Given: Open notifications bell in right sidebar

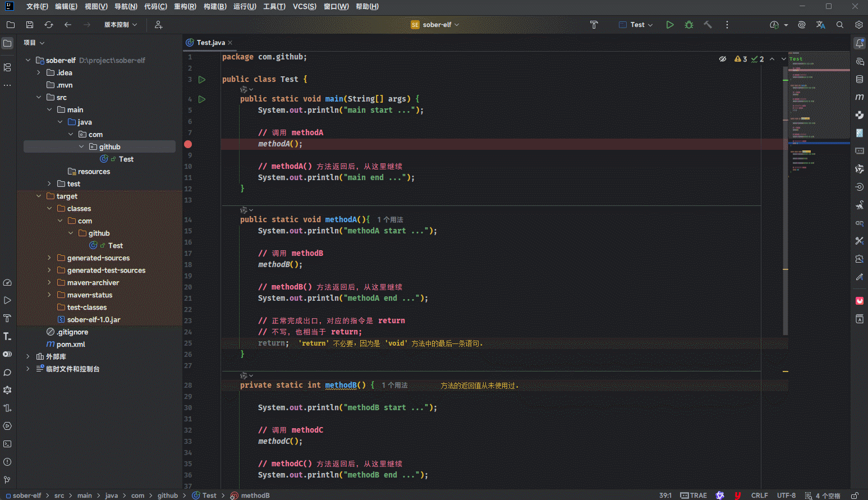Looking at the screenshot, I should point(859,43).
